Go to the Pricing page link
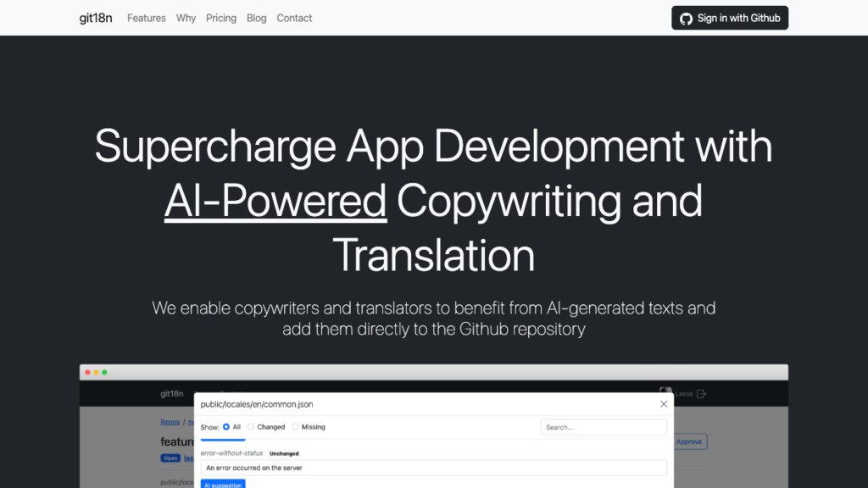 click(221, 18)
